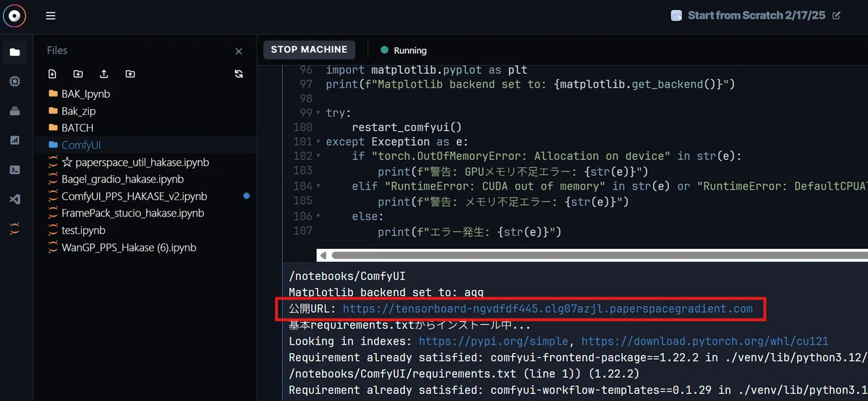This screenshot has width=868, height=401.
Task: Click the Paperspace logo icon
Action: (14, 16)
